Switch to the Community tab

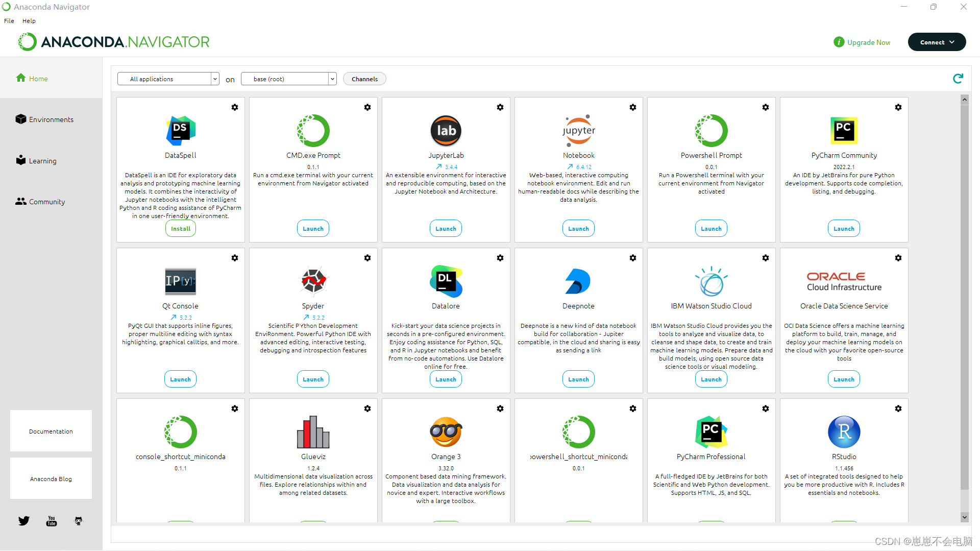[x=51, y=201]
